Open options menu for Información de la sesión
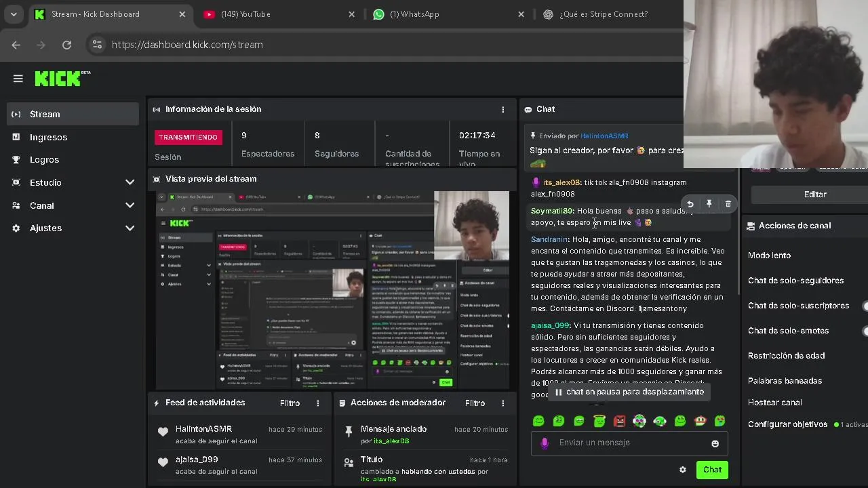The width and height of the screenshot is (868, 488). [502, 109]
